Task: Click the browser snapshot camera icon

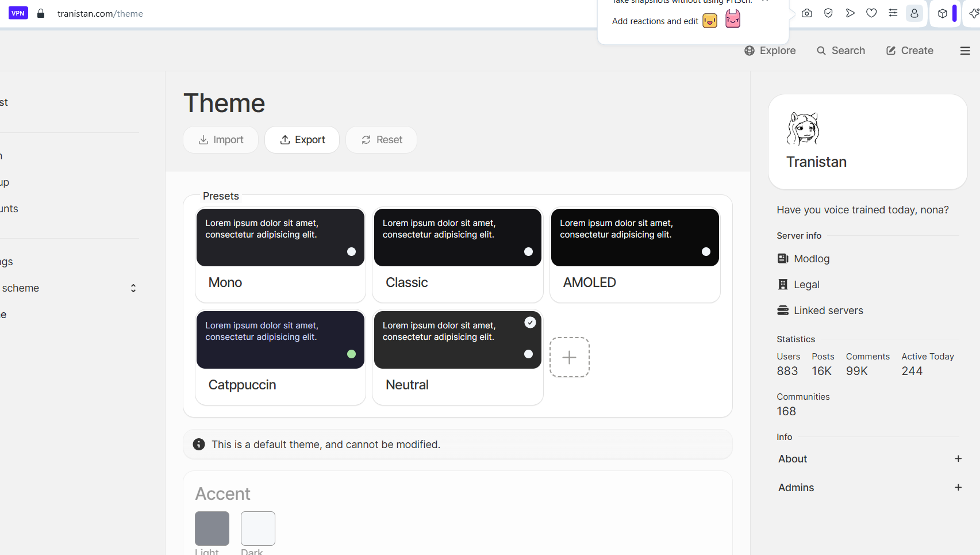Action: click(x=807, y=13)
